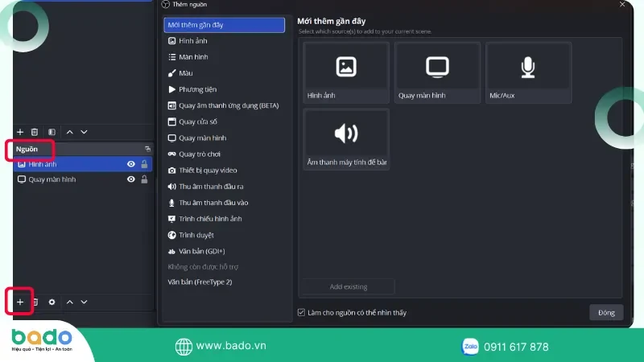Open scene filters icon
The height and width of the screenshot is (362, 644).
(52, 132)
